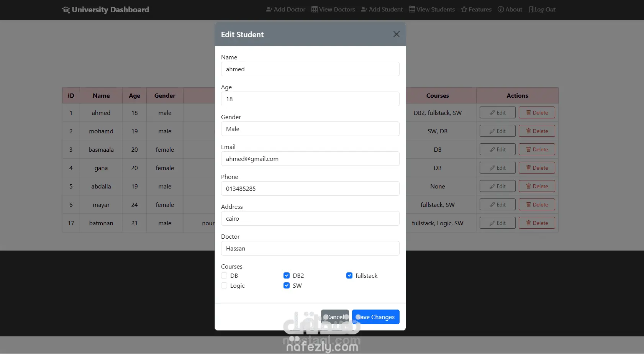Delete the gana student row
The image size is (644, 354).
click(x=537, y=168)
